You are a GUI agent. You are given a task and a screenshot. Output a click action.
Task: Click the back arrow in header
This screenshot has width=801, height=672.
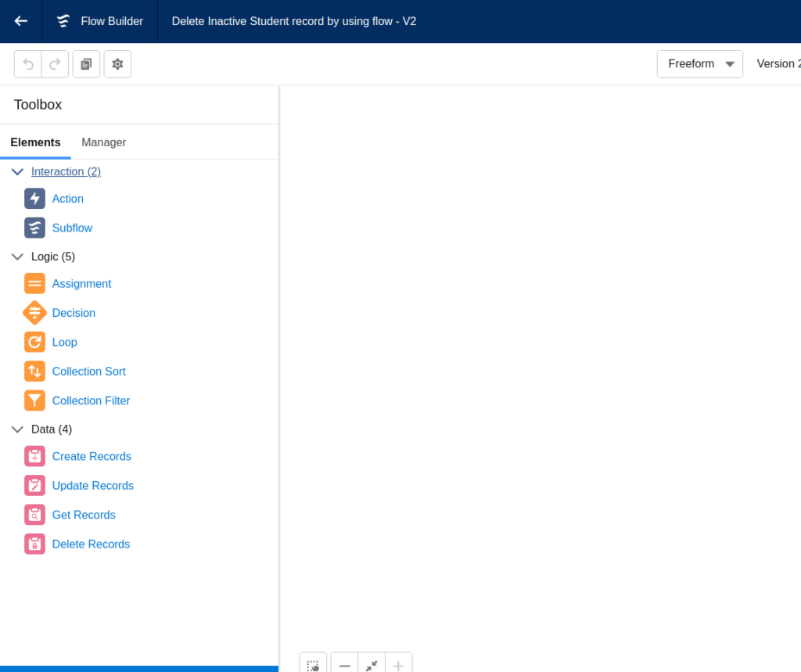(x=21, y=21)
